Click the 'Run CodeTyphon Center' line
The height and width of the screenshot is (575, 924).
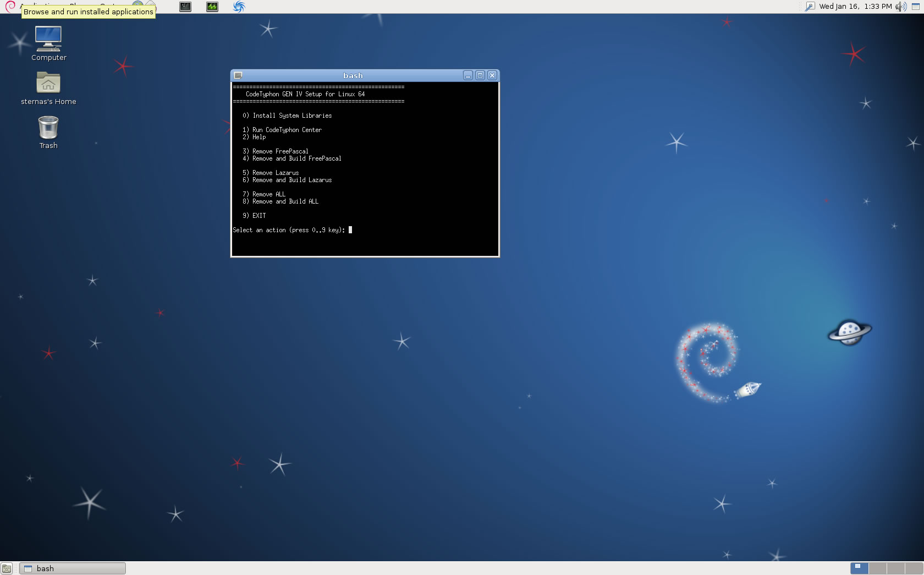282,130
